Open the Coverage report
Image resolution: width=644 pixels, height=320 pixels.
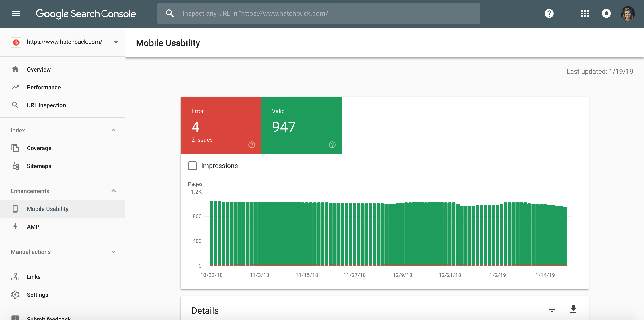point(63,148)
